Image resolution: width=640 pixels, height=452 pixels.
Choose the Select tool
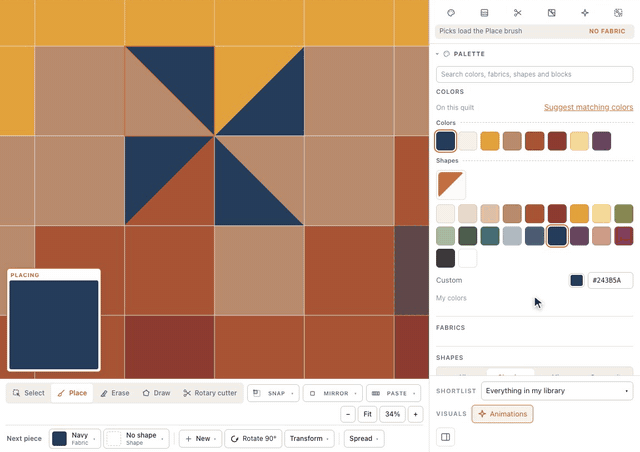[29, 393]
